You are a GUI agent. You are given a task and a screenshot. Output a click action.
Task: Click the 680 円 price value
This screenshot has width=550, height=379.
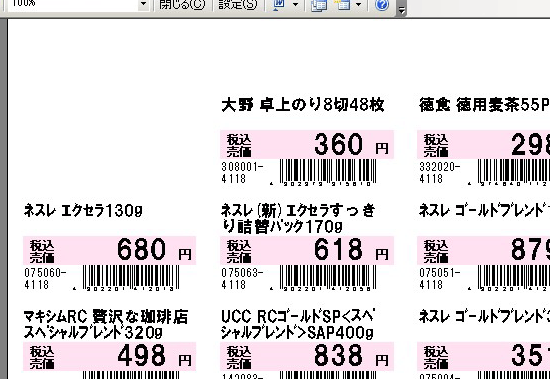pos(154,250)
